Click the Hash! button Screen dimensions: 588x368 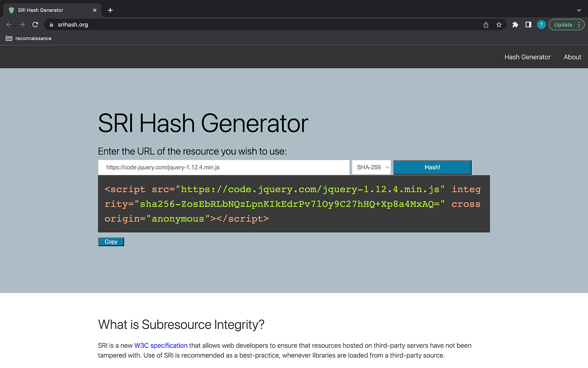[432, 167]
